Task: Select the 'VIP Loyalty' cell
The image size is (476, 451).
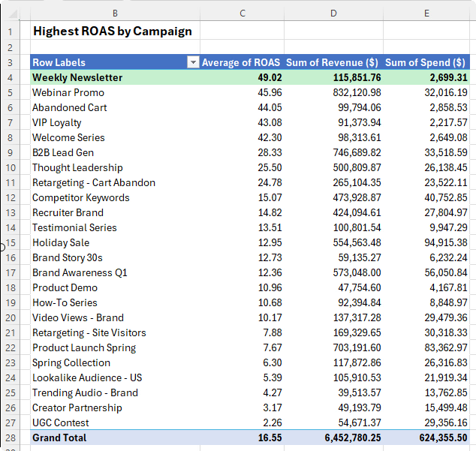Action: [115, 122]
